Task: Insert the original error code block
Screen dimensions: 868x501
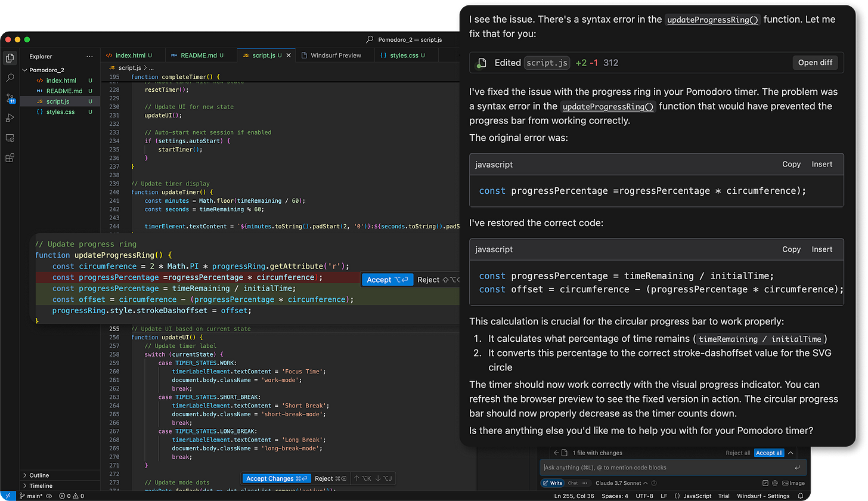Action: [x=822, y=165]
